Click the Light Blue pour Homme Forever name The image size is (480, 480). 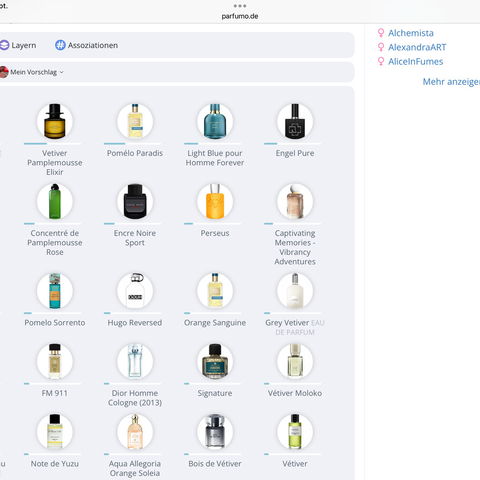[x=215, y=158]
